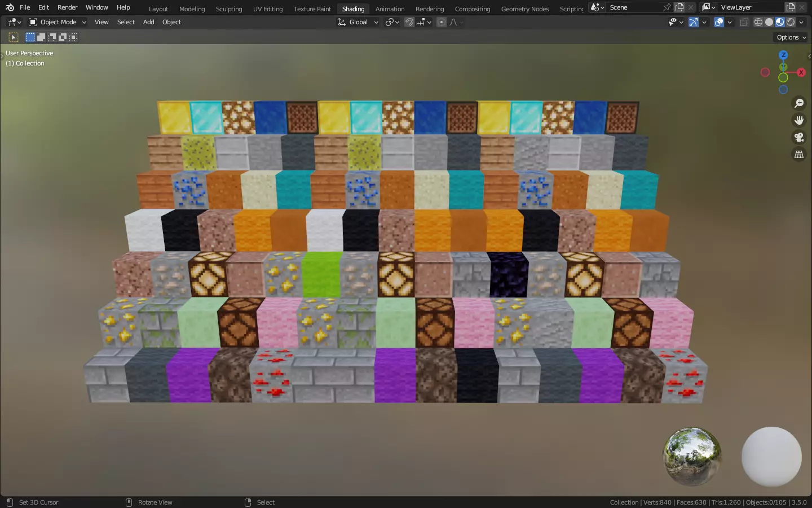Screen dimensions: 812x508
Task: Edit the ViewLayer name field
Action: pos(751,7)
